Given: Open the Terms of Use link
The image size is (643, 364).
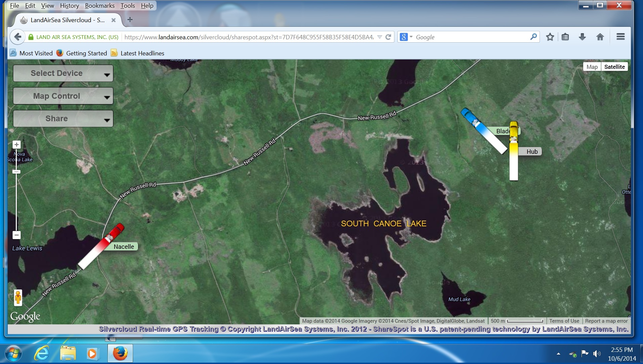Looking at the screenshot, I should point(564,321).
